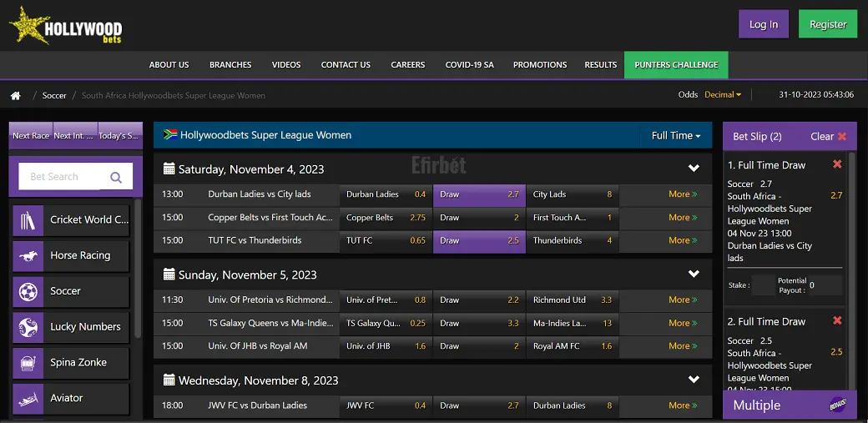The width and height of the screenshot is (868, 423).
Task: Open the Decimal odds format dropdown
Action: 723,94
